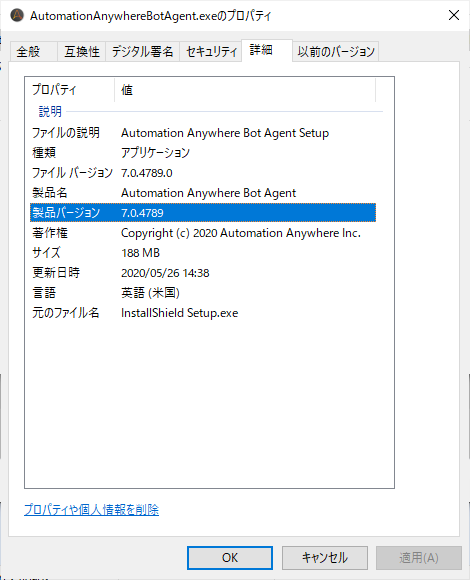Select value Automation Anywhere Bot Agent Setup
This screenshot has height=580, width=470.
225,133
